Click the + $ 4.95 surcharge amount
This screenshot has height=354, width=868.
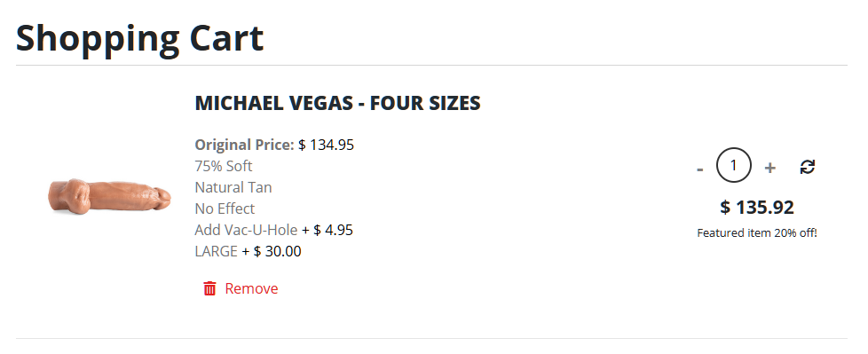(x=327, y=230)
